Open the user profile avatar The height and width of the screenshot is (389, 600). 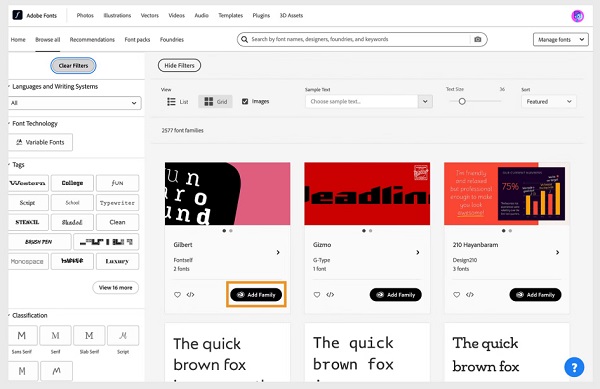(577, 16)
